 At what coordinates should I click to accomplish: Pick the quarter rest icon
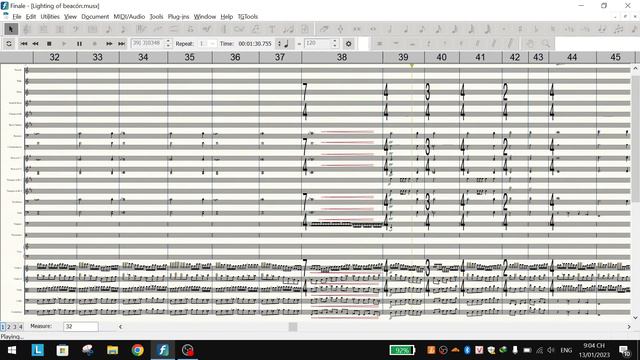point(429,43)
